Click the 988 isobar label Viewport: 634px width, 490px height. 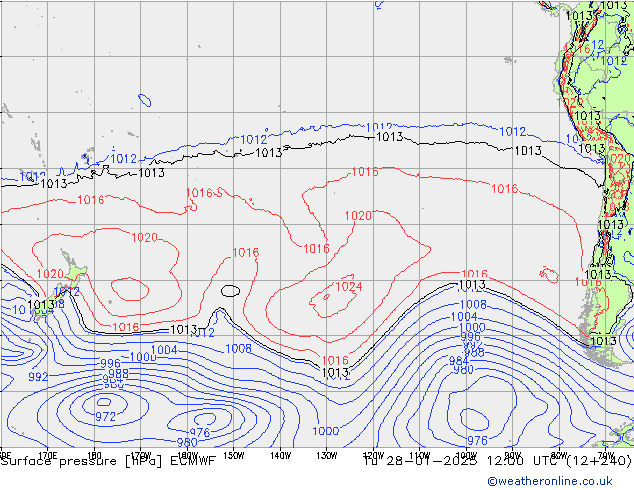pos(117,373)
